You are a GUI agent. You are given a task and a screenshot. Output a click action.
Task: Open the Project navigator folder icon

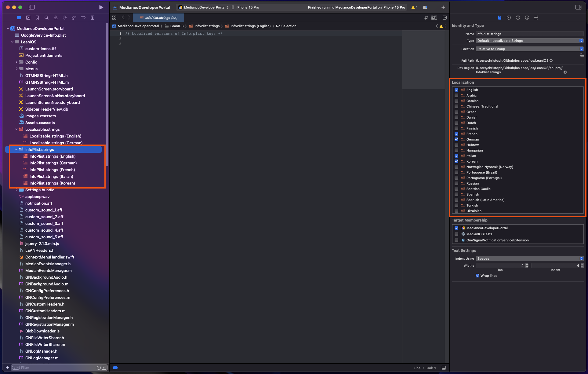pos(19,17)
